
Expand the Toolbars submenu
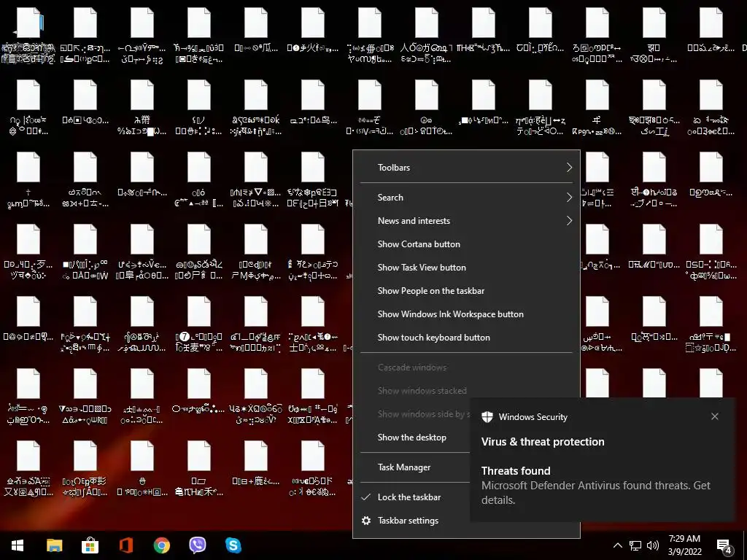point(466,168)
